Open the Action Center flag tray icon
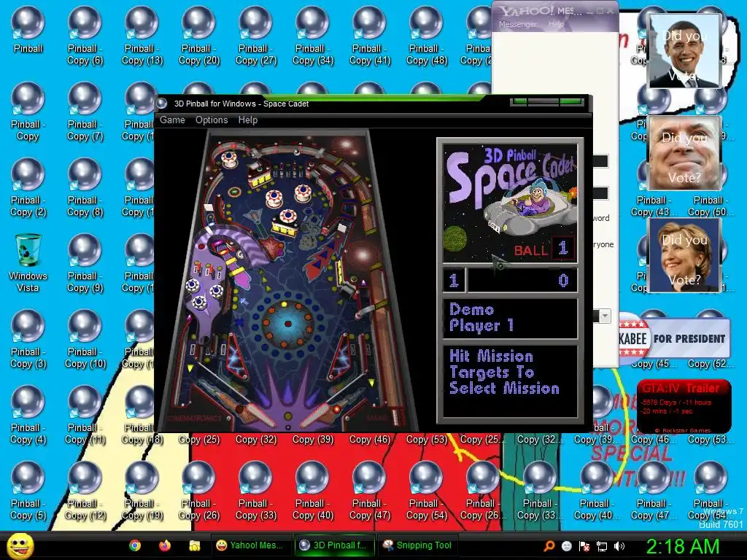747x560 pixels. coord(584,546)
